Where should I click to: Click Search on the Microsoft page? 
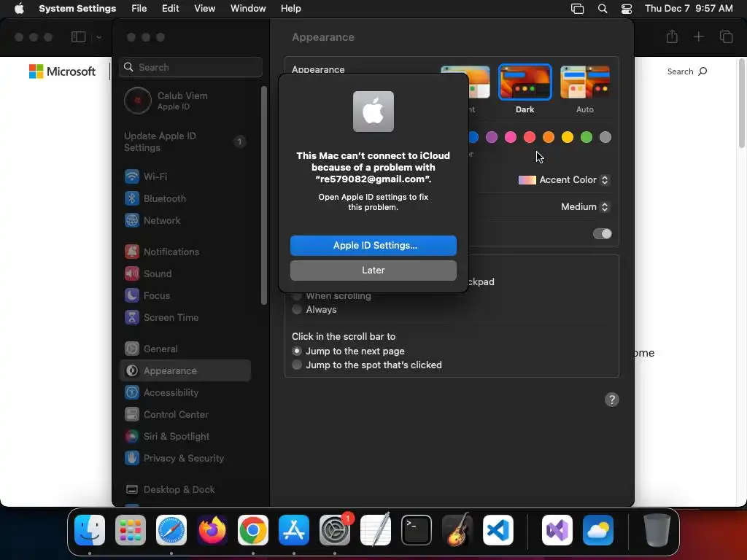pos(687,71)
